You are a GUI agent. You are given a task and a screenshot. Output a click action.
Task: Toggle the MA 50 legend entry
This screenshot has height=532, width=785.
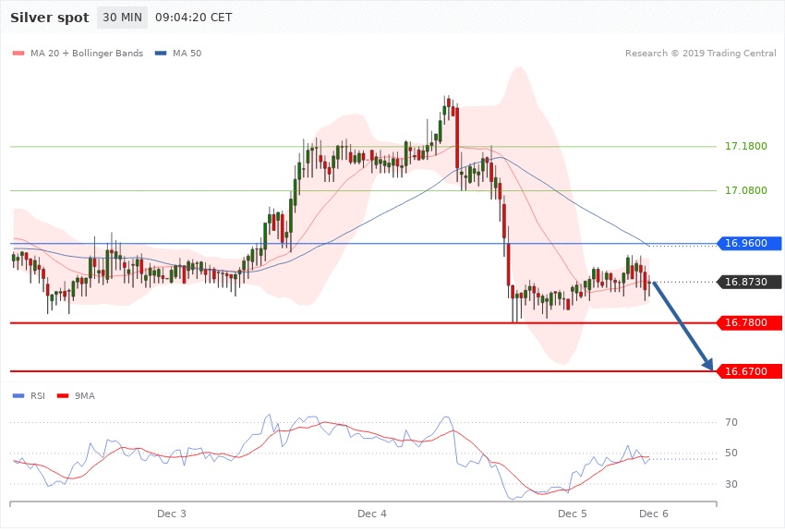coord(178,54)
